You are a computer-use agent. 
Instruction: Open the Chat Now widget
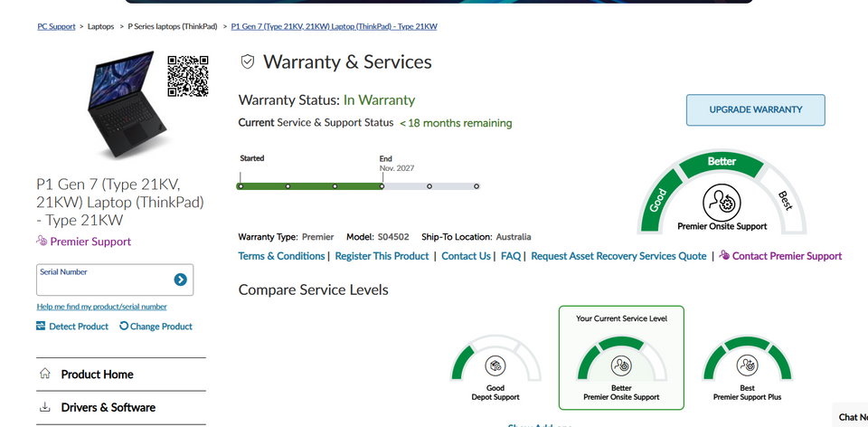[x=851, y=416]
